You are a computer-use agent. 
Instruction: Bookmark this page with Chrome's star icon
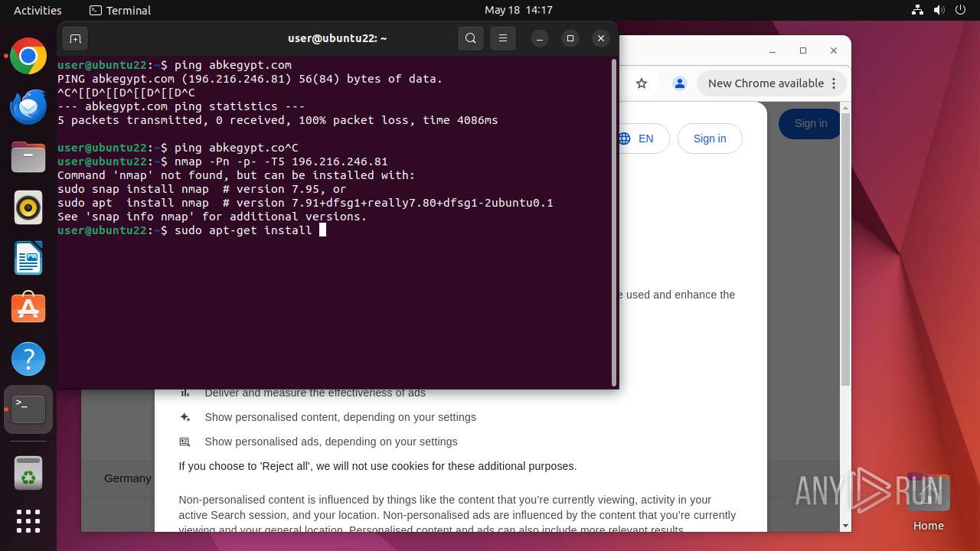[x=642, y=83]
